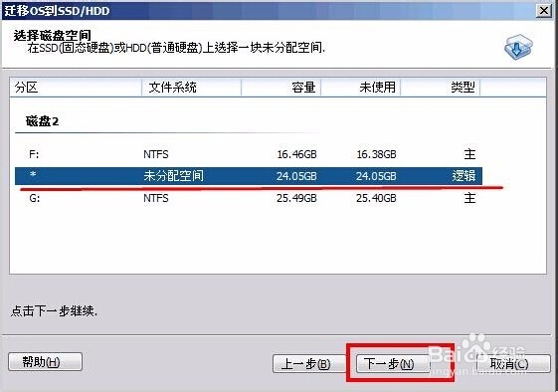
Task: Click the 下一步(N) next button
Action: click(393, 363)
